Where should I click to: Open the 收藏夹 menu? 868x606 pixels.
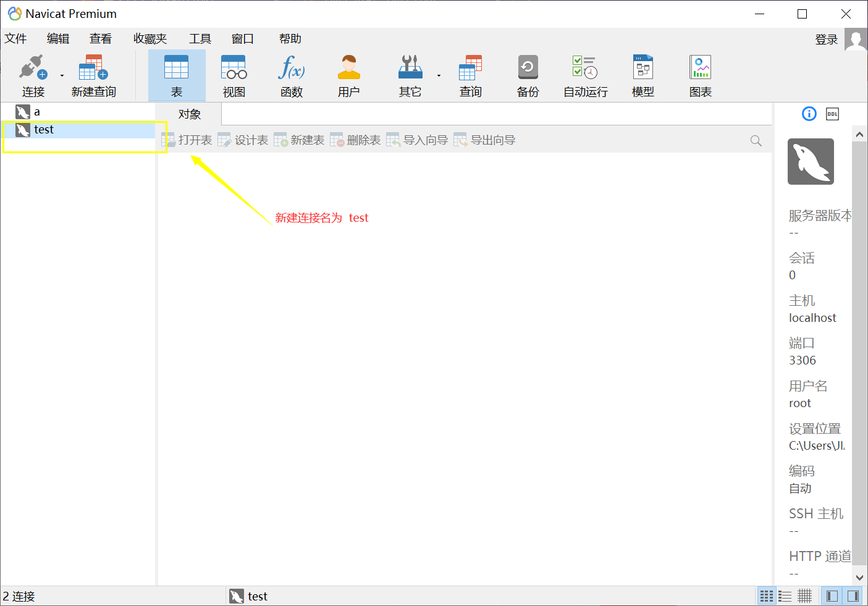pos(150,39)
